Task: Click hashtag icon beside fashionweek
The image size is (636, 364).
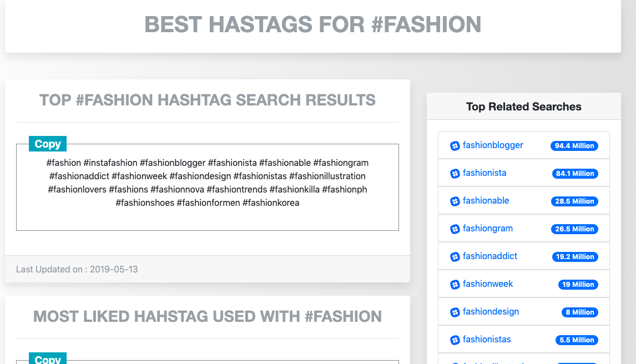Action: 455,285
